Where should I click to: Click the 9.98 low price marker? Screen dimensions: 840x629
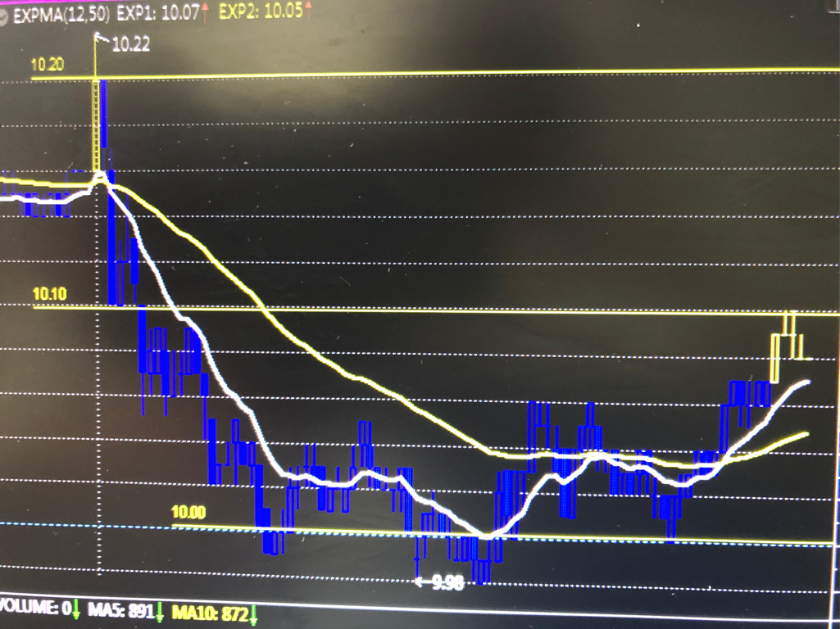coord(447,583)
